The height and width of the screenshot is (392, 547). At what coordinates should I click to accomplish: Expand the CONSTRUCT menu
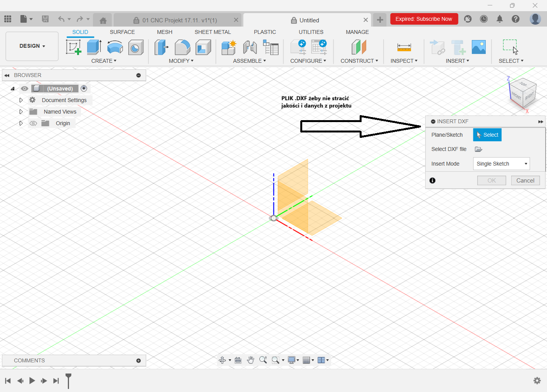pos(359,61)
